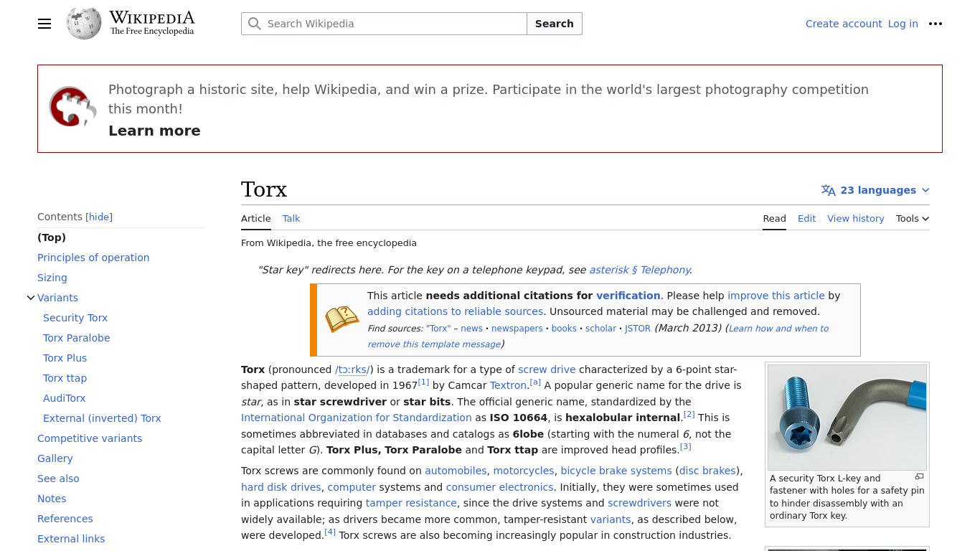Click the automobiles link
980x551 pixels.
point(456,471)
